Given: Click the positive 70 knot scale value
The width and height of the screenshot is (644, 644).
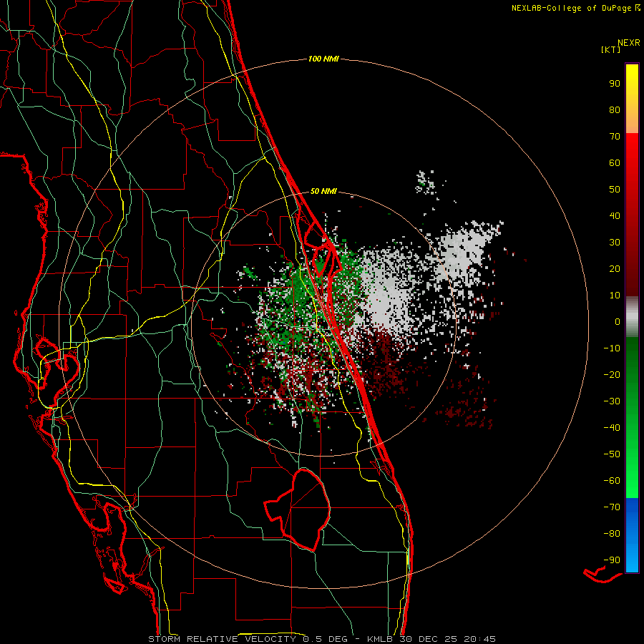Looking at the screenshot, I should coord(615,137).
